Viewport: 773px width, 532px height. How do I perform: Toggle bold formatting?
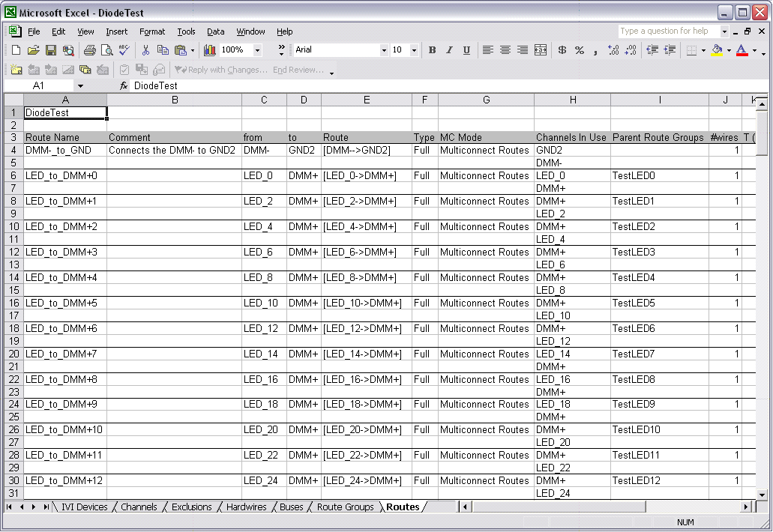click(432, 50)
